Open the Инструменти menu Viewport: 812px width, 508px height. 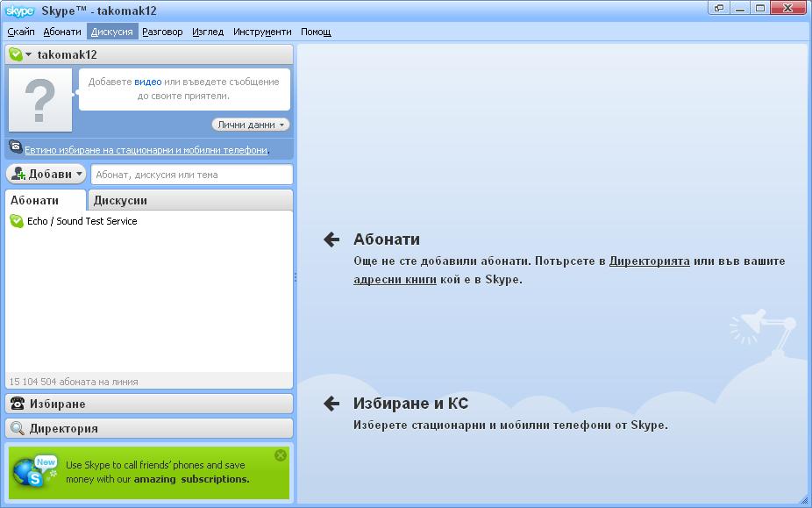coord(262,32)
